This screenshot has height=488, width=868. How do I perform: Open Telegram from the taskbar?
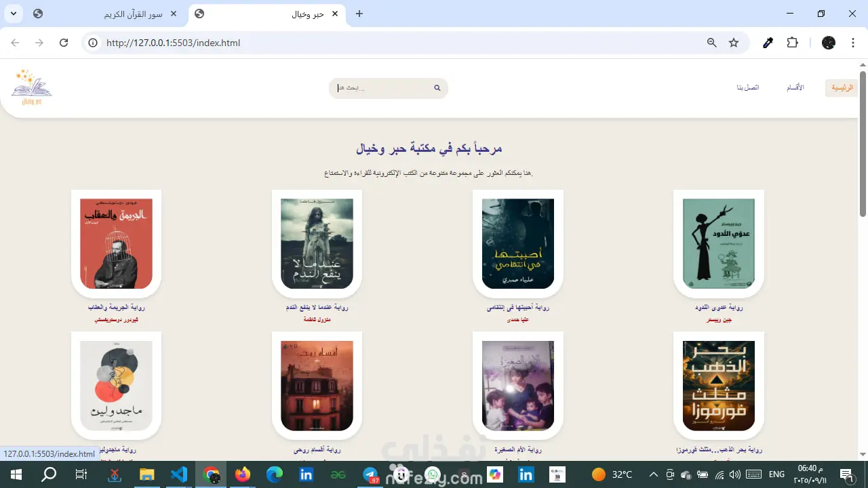370,474
